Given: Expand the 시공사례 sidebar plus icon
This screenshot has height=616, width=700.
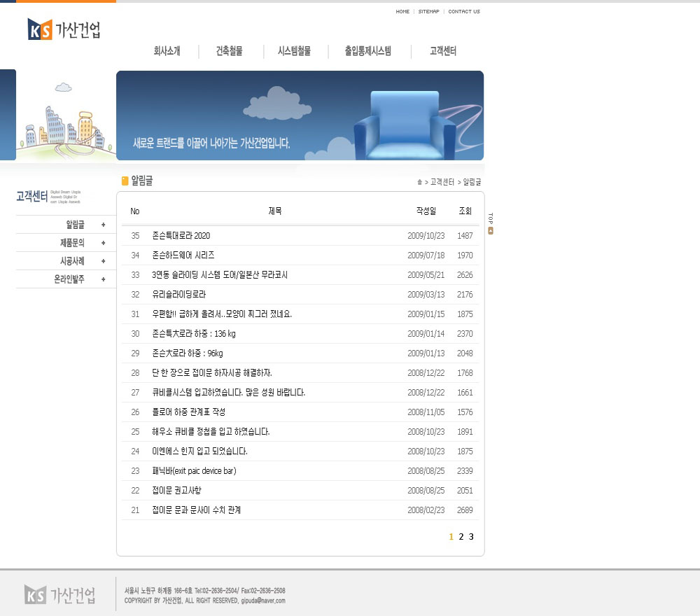Looking at the screenshot, I should click(x=104, y=261).
